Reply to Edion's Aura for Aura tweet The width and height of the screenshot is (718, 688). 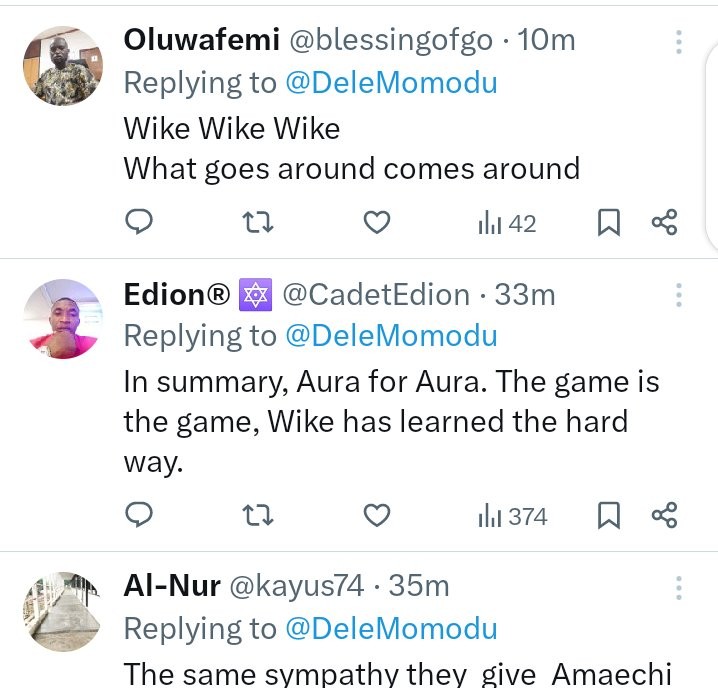[x=139, y=515]
